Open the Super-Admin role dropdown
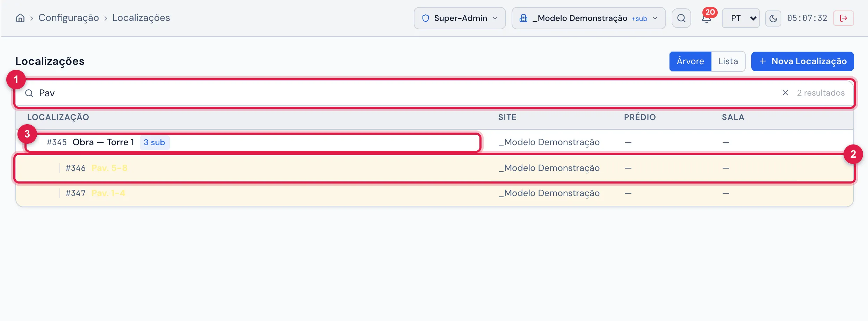This screenshot has height=321, width=868. tap(460, 18)
